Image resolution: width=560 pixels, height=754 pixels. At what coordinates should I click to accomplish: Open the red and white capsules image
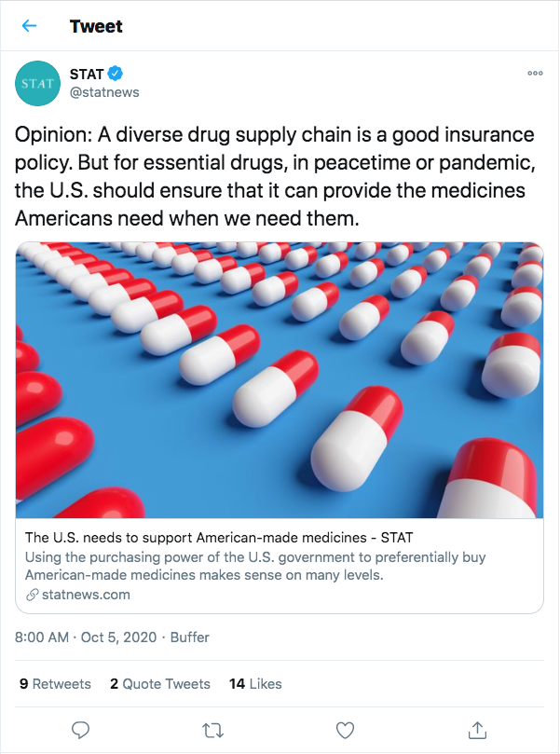coord(280,379)
